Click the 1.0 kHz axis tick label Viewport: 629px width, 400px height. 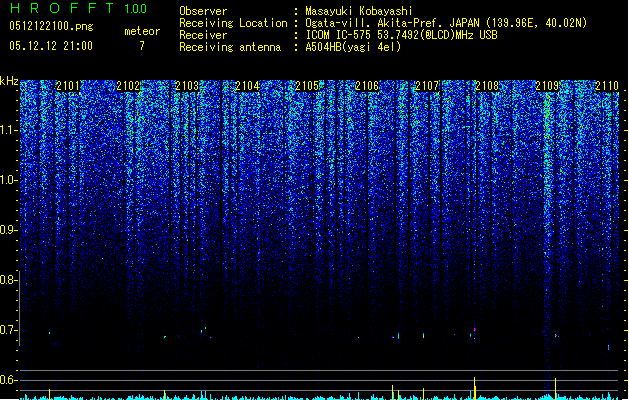click(9, 180)
